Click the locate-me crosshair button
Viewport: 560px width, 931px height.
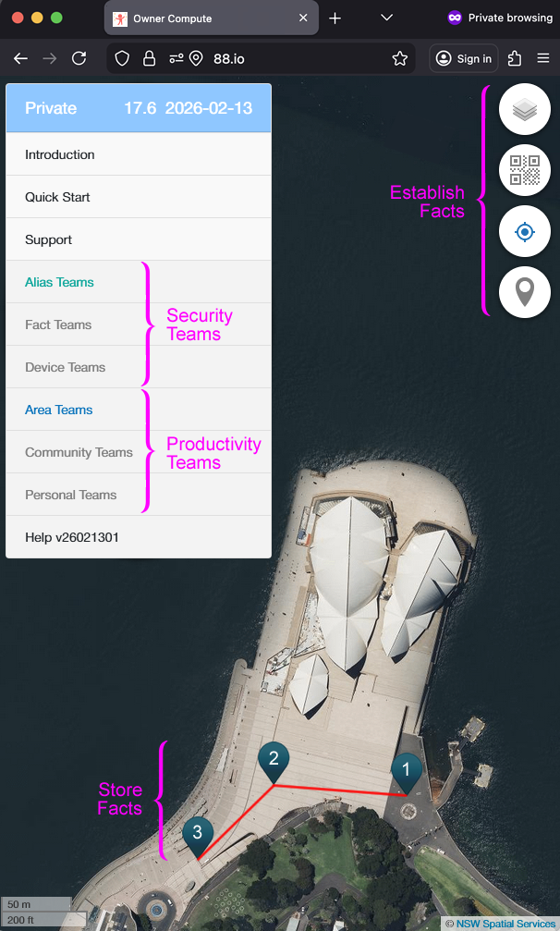(x=524, y=231)
